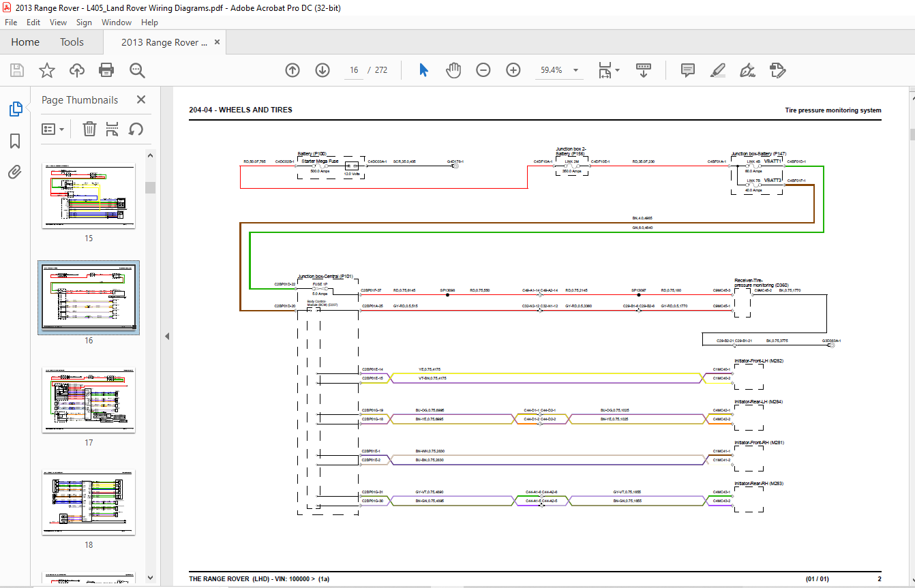Click the 'Initiator-Front-RH (M281)' label
The height and width of the screenshot is (588, 915).
pos(759,443)
